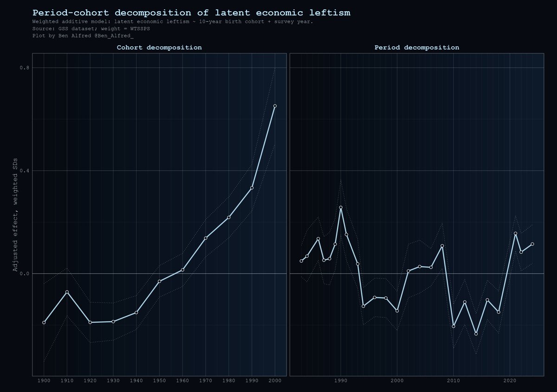This screenshot has width=557, height=392.
Task: Click the 2008 period data point
Action: 442,246
